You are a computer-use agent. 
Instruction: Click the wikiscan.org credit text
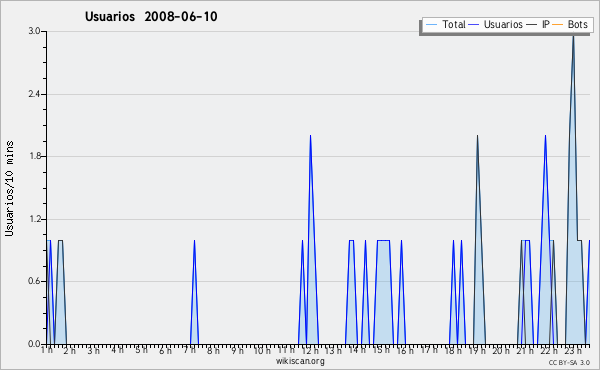[x=300, y=361]
